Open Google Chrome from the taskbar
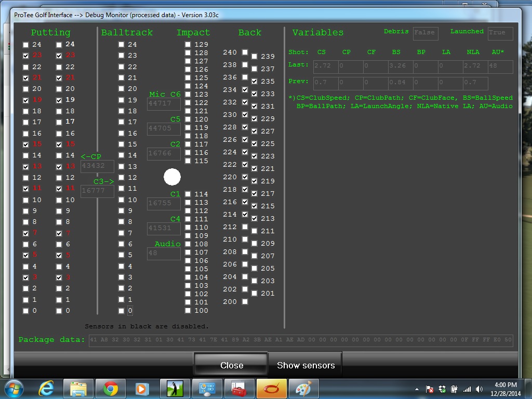The height and width of the screenshot is (399, 532). 111,389
